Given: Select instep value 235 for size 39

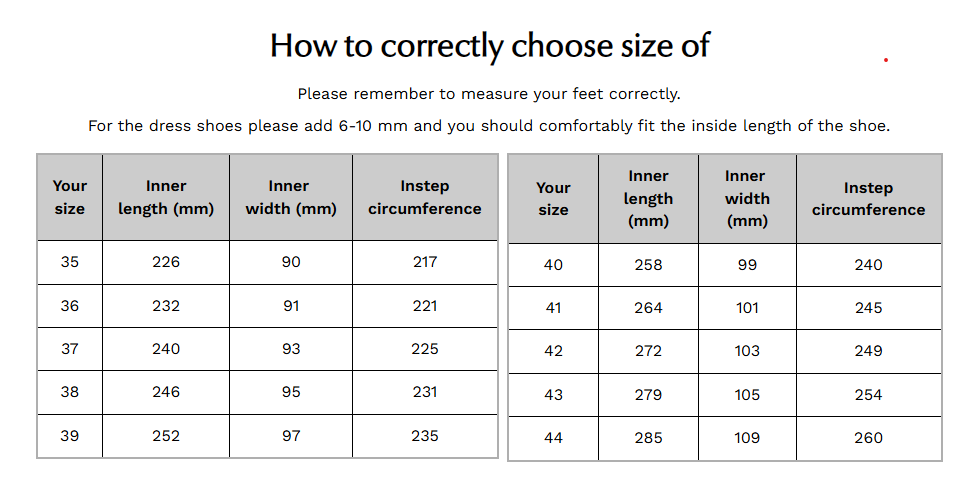Looking at the screenshot, I should coord(425,436).
